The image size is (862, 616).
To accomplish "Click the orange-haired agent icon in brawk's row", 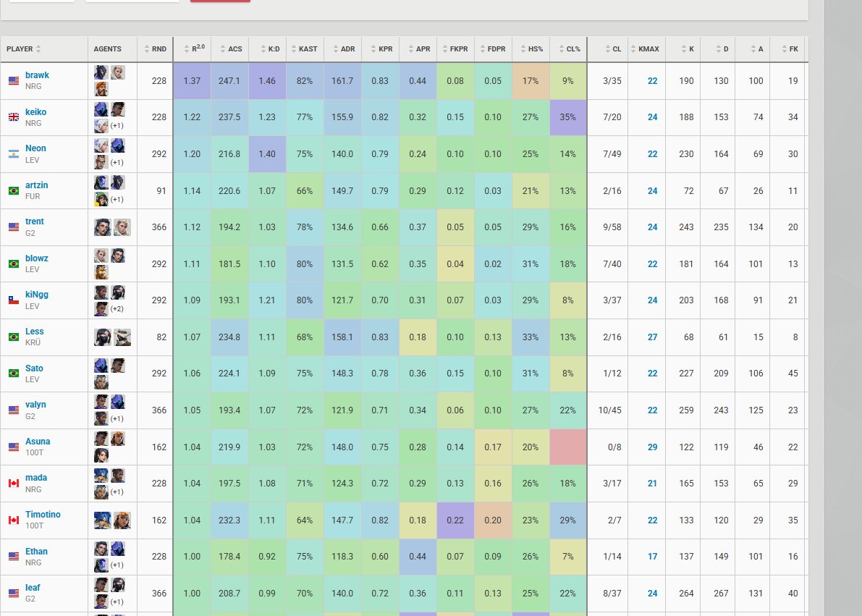I will click(x=101, y=88).
